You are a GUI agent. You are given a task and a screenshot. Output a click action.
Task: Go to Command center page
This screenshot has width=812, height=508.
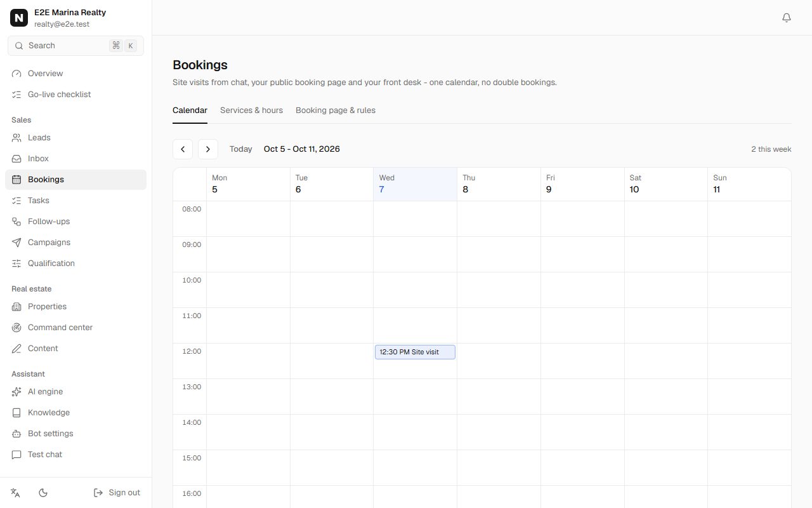coord(75,328)
